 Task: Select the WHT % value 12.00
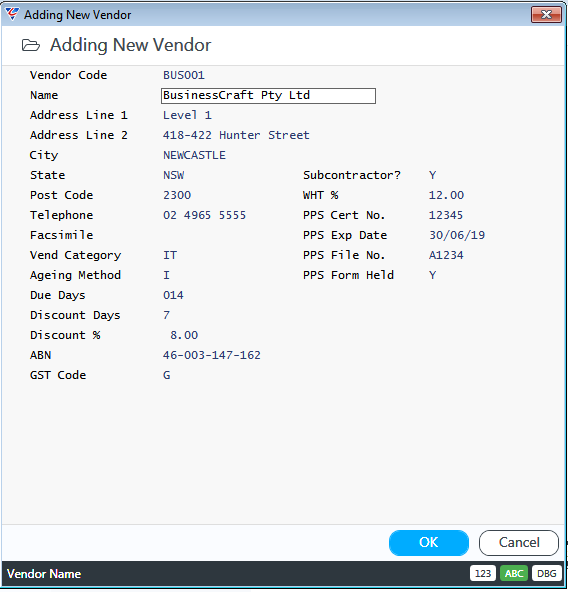(446, 195)
